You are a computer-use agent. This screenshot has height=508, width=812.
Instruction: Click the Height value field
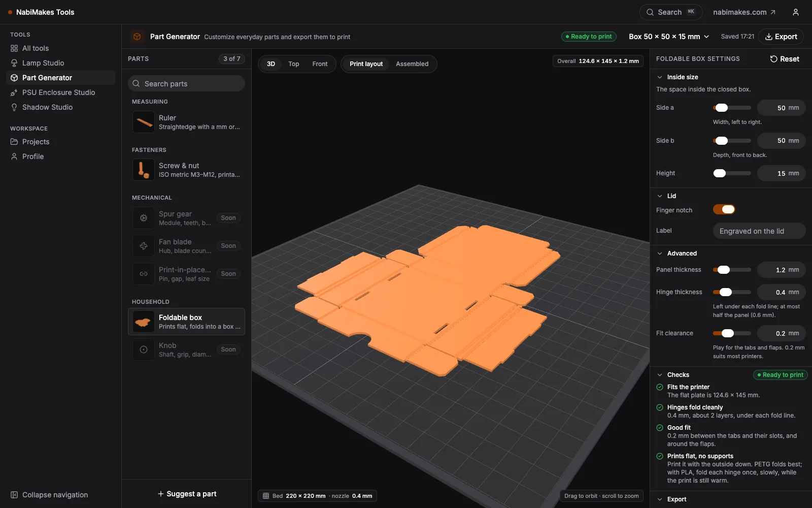[781, 173]
